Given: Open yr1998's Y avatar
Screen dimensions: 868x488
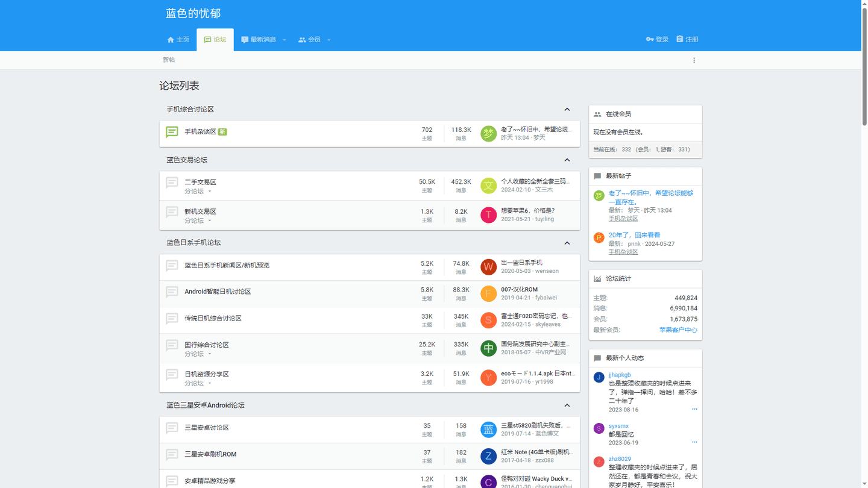Looking at the screenshot, I should click(x=488, y=378).
